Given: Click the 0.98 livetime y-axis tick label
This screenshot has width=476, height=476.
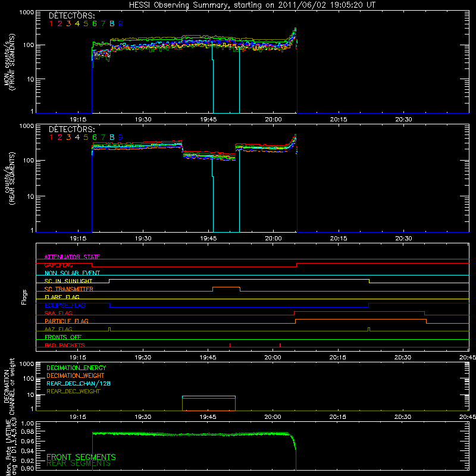Looking at the screenshot, I should coord(27,431).
